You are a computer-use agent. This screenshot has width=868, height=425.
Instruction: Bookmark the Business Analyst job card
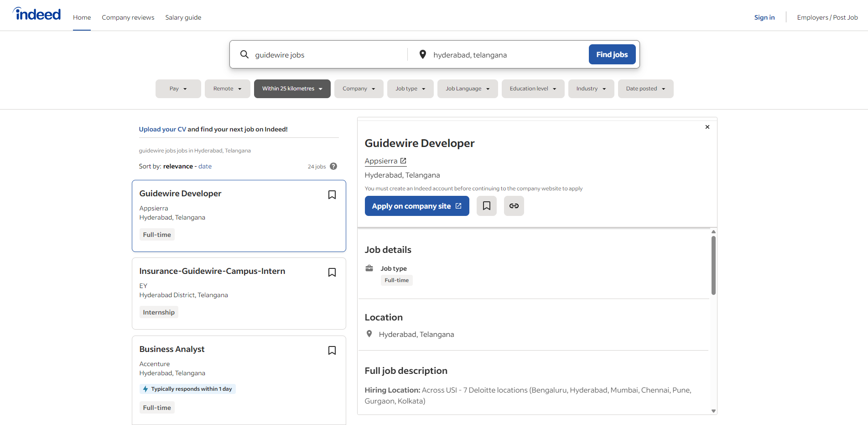click(332, 351)
